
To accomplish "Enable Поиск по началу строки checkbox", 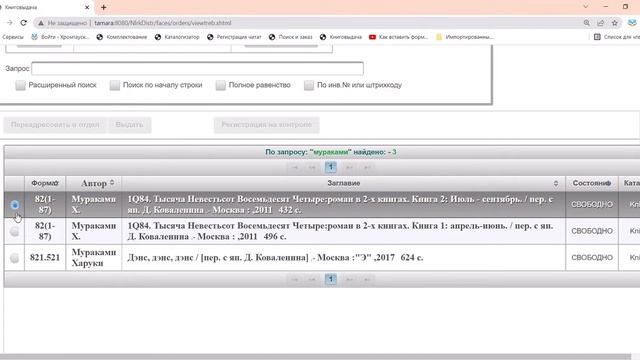I will point(115,85).
